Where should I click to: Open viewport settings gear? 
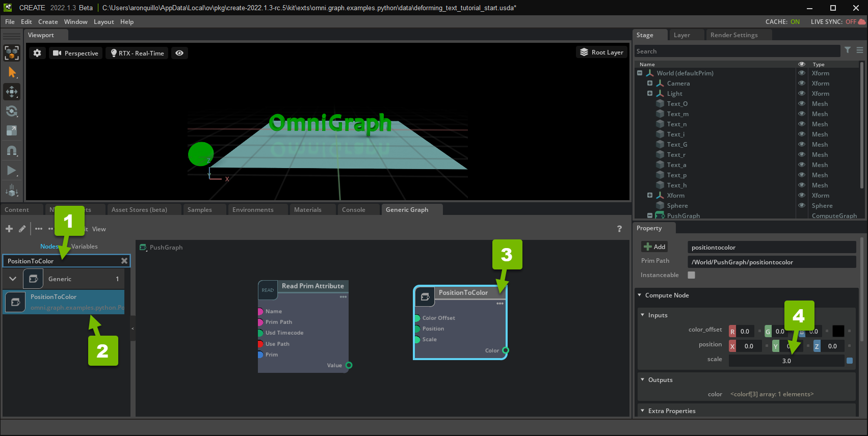click(37, 53)
